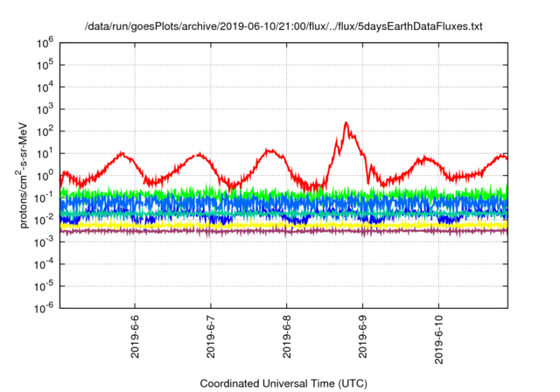The image size is (560, 392).
Task: Click the x-axis date label 2019-6-10
Action: pyautogui.click(x=439, y=339)
